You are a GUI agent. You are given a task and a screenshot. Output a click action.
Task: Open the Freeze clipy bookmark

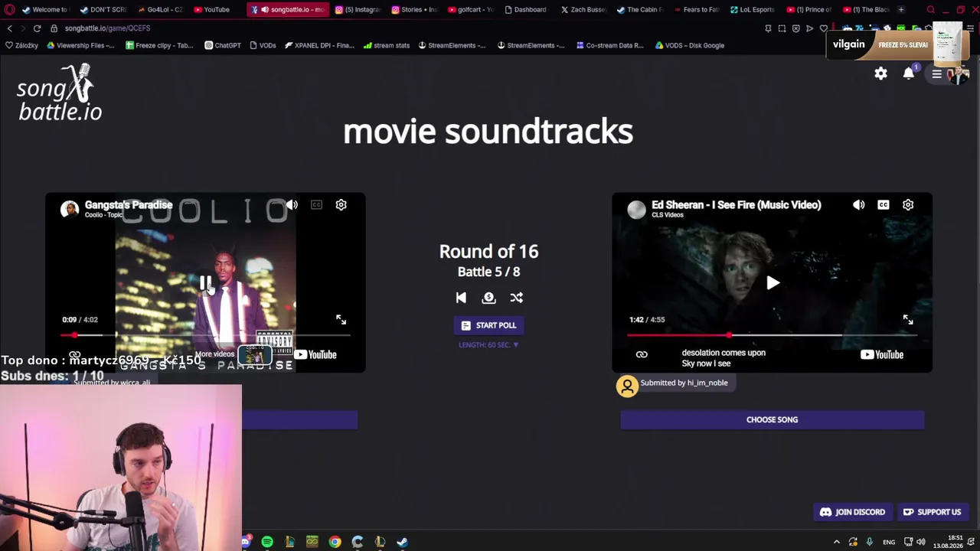(x=159, y=45)
